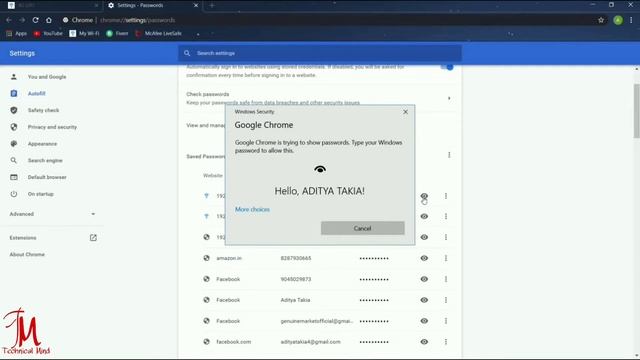640x360 pixels.
Task: Click the Settings heading title
Action: pyautogui.click(x=22, y=53)
